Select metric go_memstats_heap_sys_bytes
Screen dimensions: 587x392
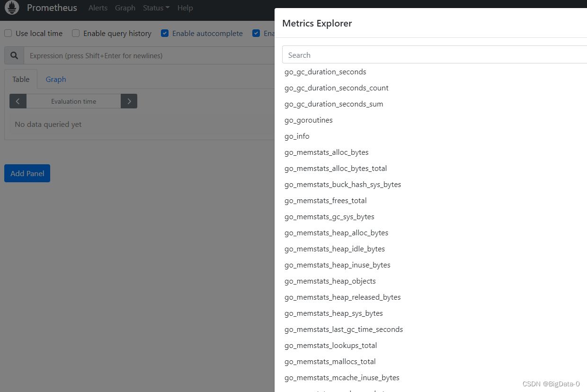pos(334,313)
